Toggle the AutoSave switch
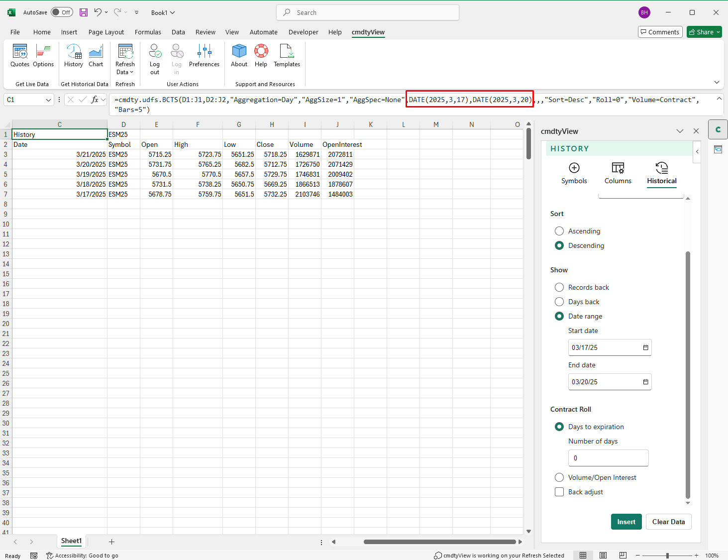 pos(62,12)
